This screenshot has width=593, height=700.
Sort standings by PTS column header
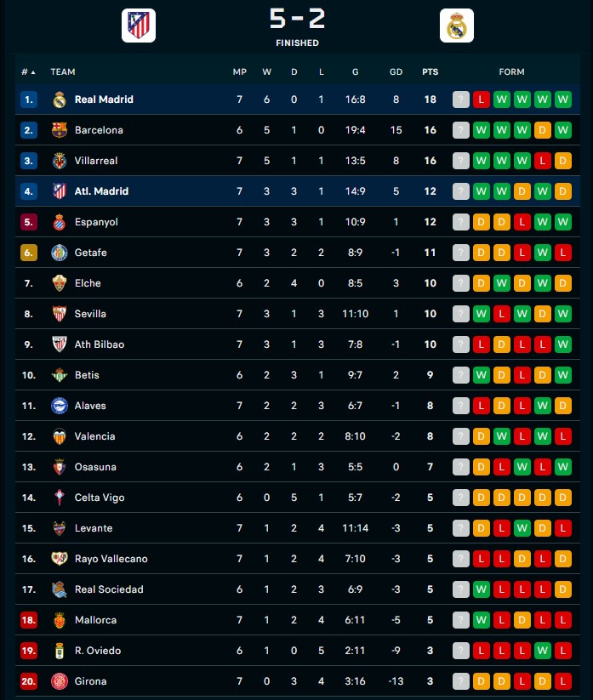click(x=430, y=72)
